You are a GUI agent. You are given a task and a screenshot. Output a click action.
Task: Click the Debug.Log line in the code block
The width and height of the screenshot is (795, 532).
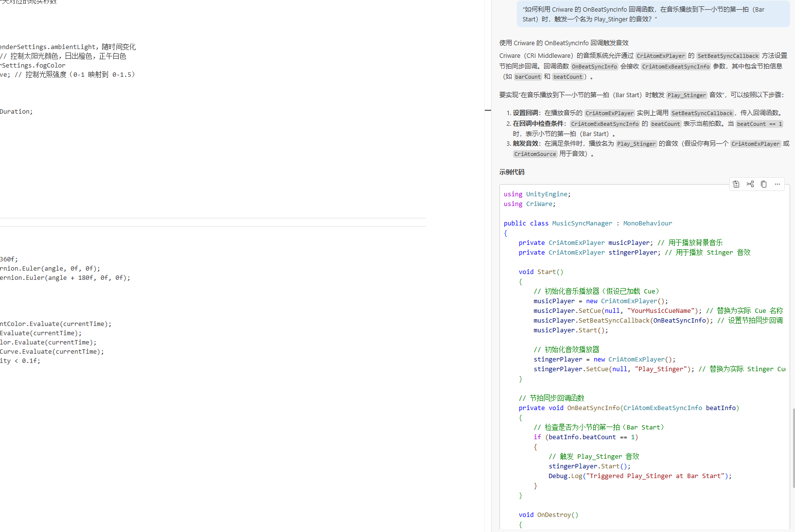(x=639, y=476)
